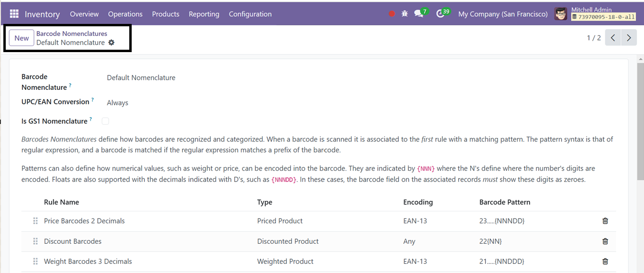Delete the Discount Barcodes rule

[605, 241]
